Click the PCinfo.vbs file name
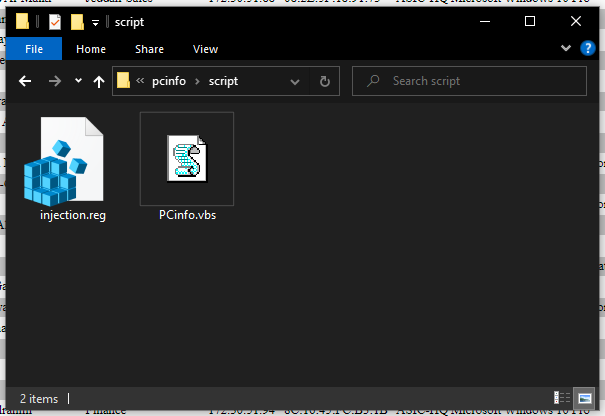Screen dimensions: 605x416 pyautogui.click(x=187, y=215)
